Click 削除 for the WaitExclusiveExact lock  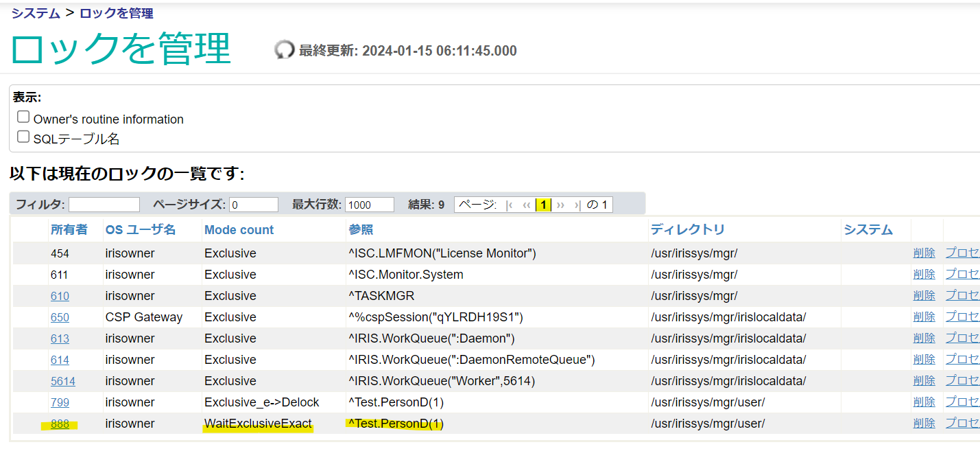[x=924, y=424]
